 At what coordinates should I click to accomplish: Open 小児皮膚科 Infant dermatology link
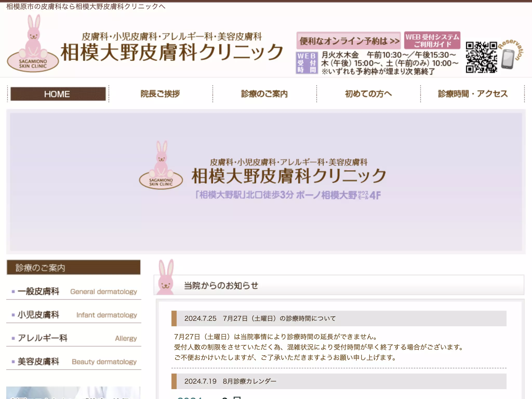74,315
